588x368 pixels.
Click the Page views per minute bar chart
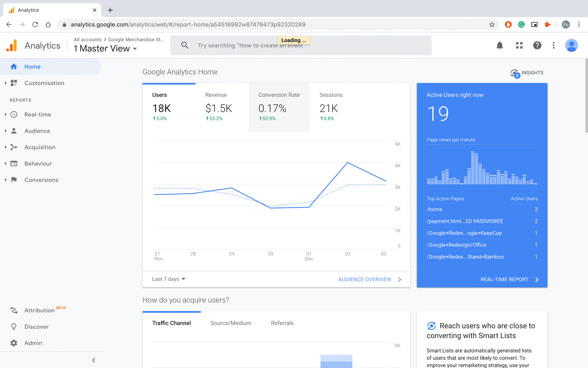coord(482,168)
